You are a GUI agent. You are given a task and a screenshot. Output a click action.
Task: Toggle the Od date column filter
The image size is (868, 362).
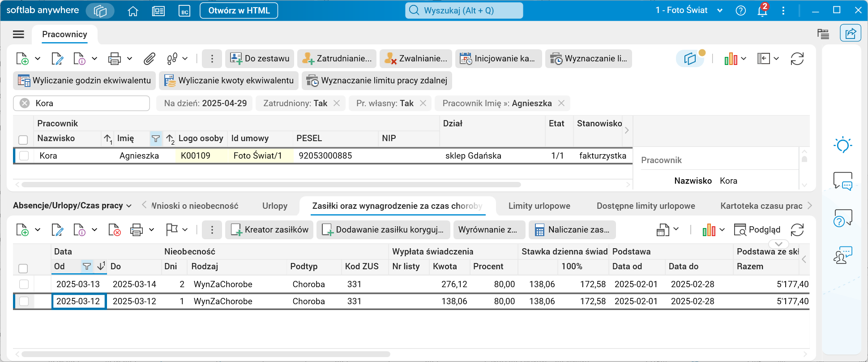[87, 267]
